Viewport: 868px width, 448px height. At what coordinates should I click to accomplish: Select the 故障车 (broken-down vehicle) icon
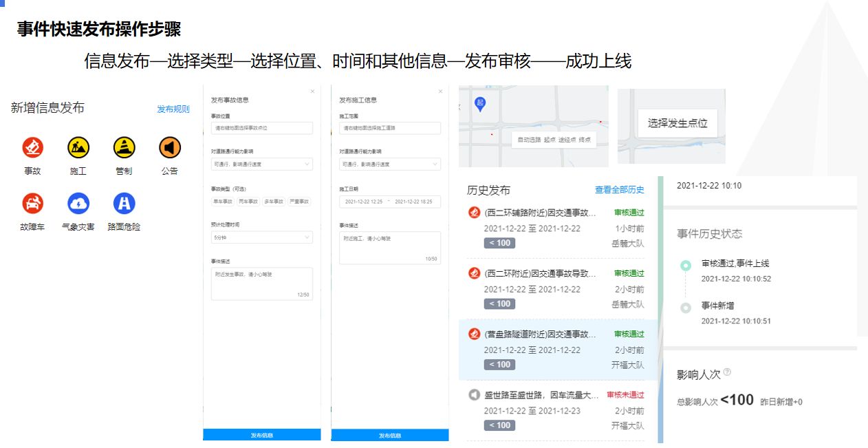[x=32, y=204]
